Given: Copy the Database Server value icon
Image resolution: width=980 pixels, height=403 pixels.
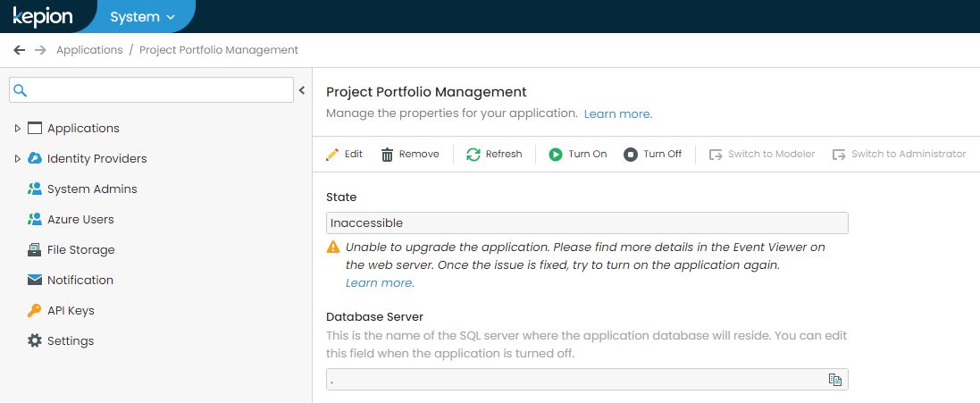Looking at the screenshot, I should pos(835,379).
